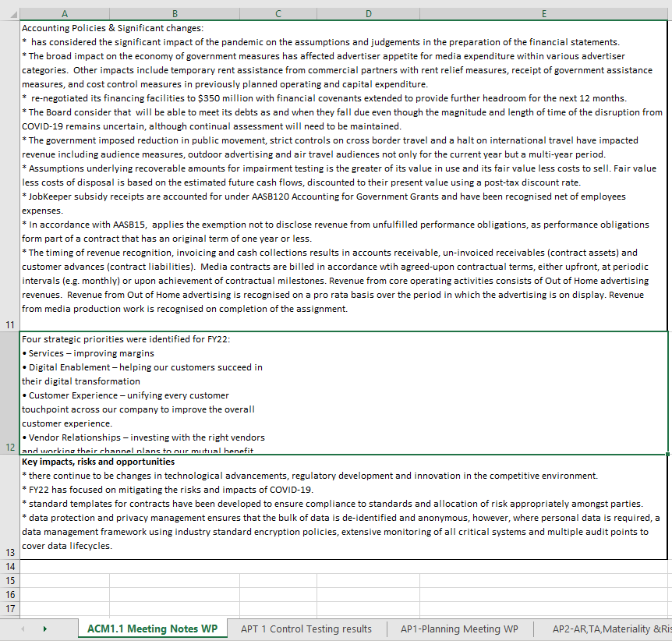Click the next sheet navigation arrow
The width and height of the screenshot is (672, 641).
tap(44, 629)
